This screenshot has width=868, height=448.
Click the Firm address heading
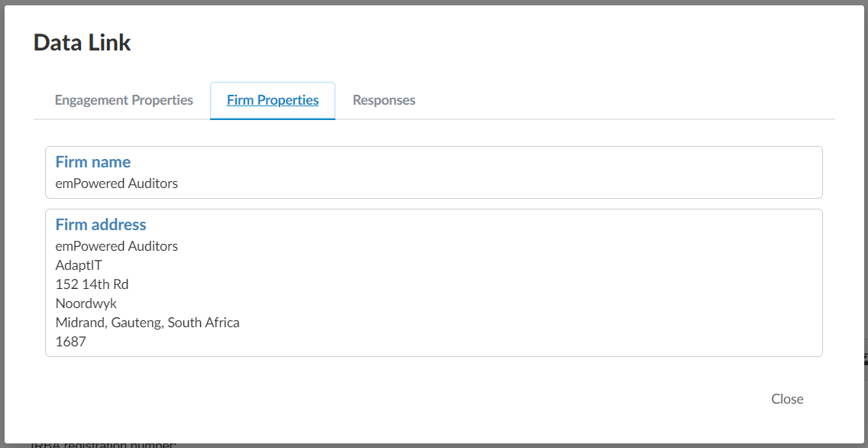(101, 225)
